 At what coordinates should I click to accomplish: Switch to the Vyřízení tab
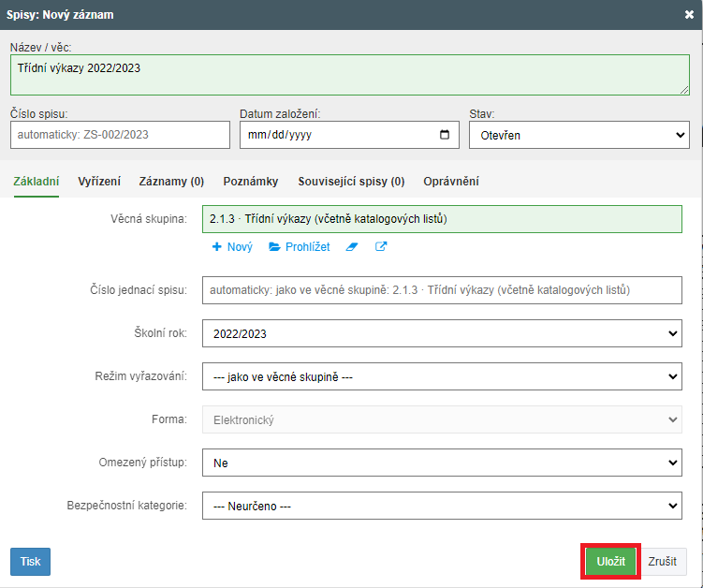coord(99,182)
